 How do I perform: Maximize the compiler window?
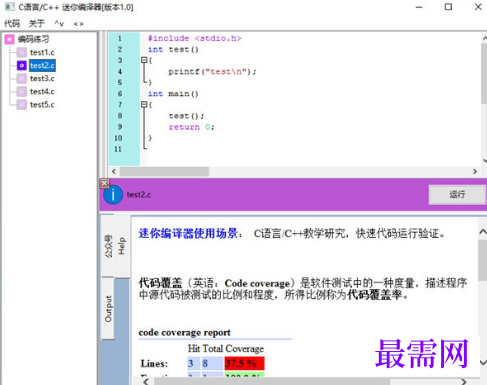pos(448,7)
